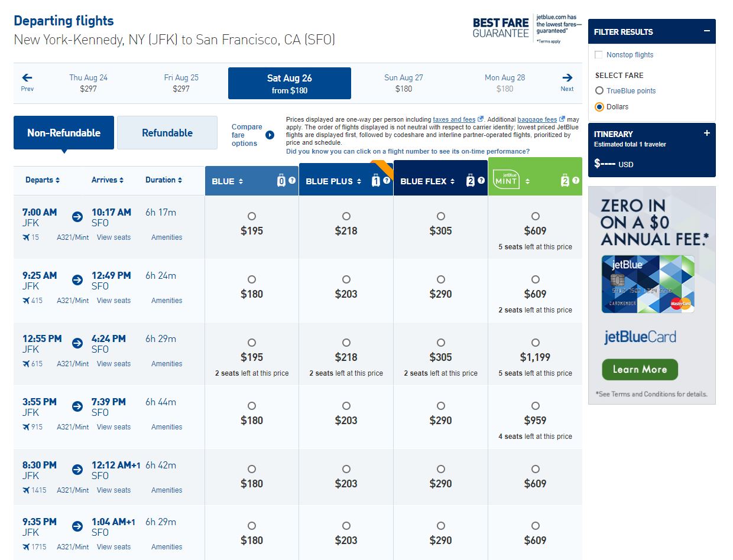Switch to Thu Aug 24 date tab
This screenshot has width=733, height=560.
(88, 83)
